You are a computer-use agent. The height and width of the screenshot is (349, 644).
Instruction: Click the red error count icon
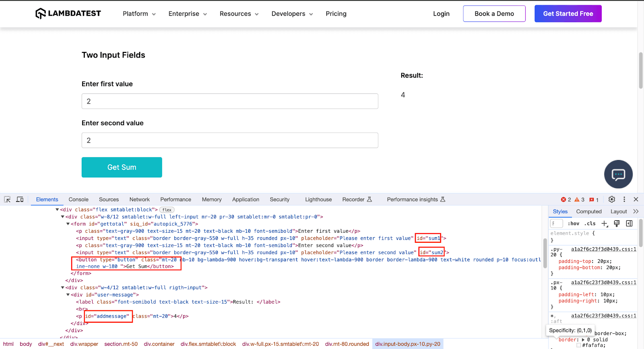point(563,200)
